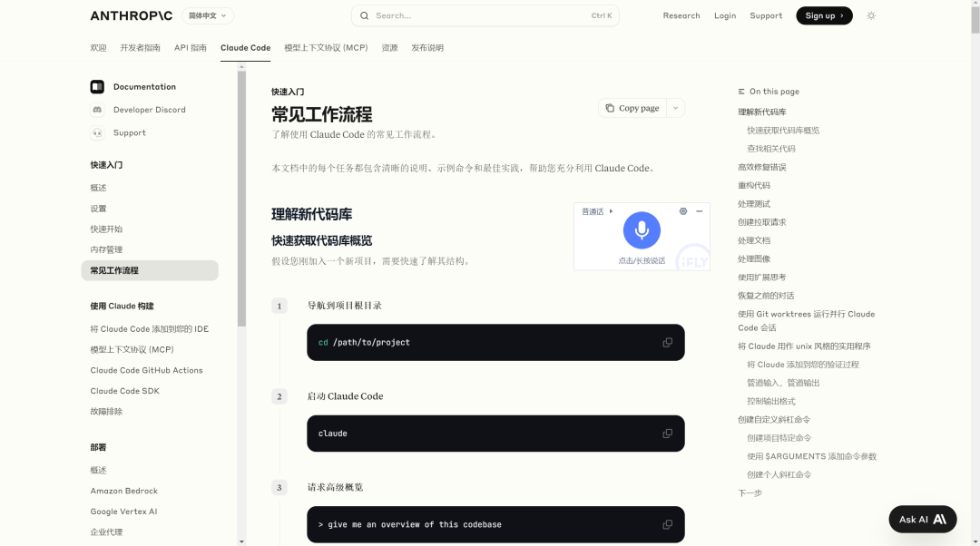Click the sidebar vertical scrollbar thumb

click(242, 199)
